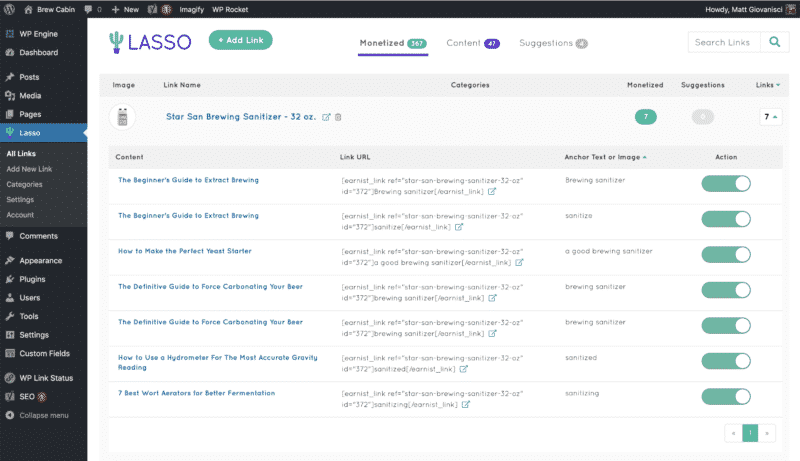Select the Lasso cactus menu item
Image resolution: width=800 pixels, height=461 pixels.
[43, 133]
